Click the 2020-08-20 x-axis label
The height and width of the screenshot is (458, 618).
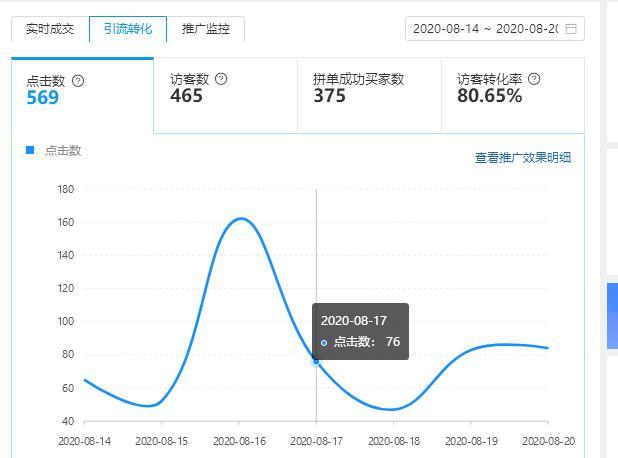pyautogui.click(x=549, y=441)
